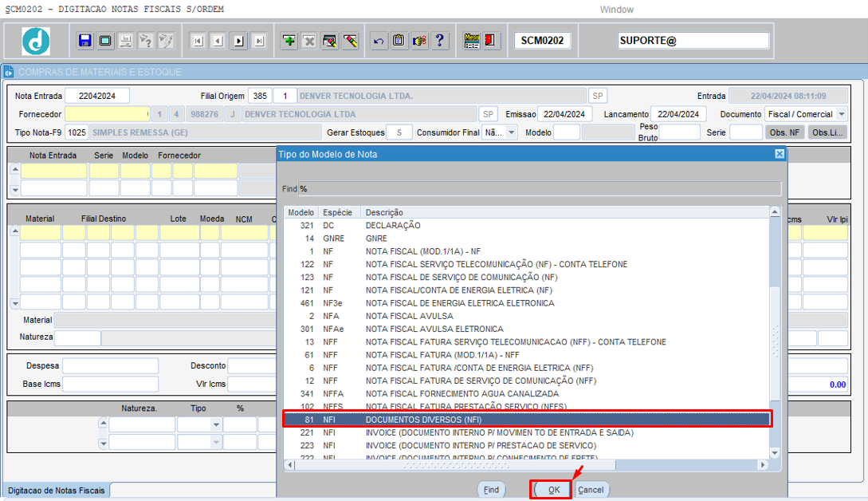Click the Nota Entrada field 22042024
The width and height of the screenshot is (868, 501).
[97, 96]
